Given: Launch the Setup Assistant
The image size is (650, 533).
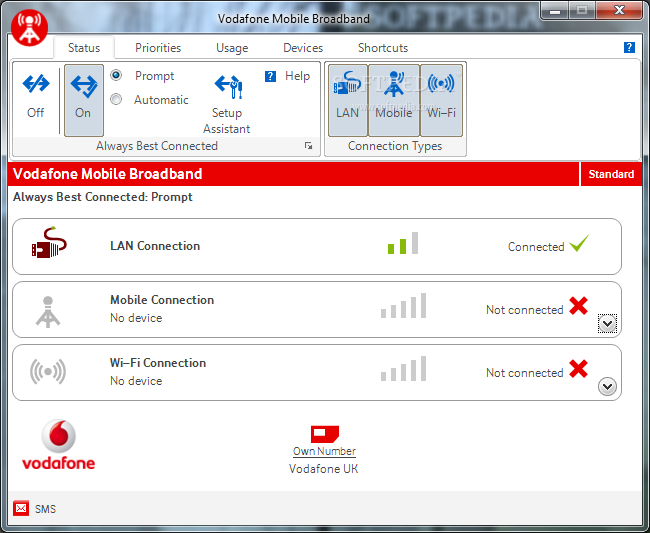Looking at the screenshot, I should coord(227,104).
